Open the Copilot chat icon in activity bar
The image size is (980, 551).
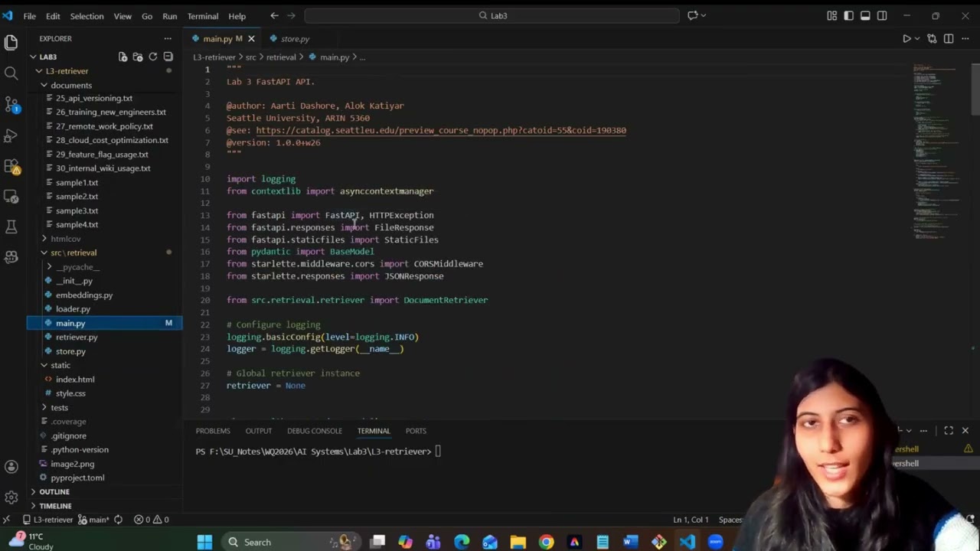11,258
